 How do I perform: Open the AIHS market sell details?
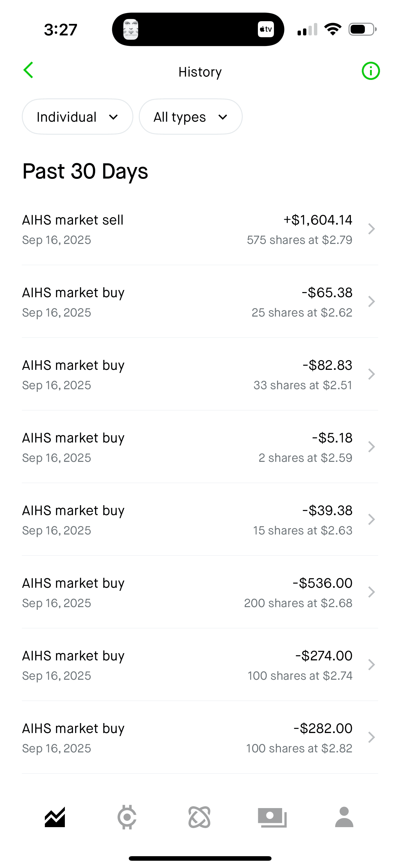point(200,229)
